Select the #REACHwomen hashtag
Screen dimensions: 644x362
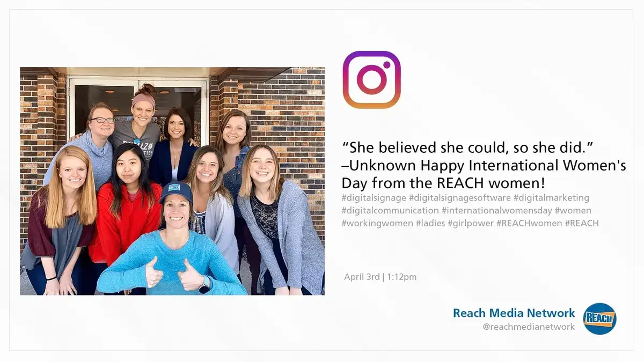(x=529, y=223)
